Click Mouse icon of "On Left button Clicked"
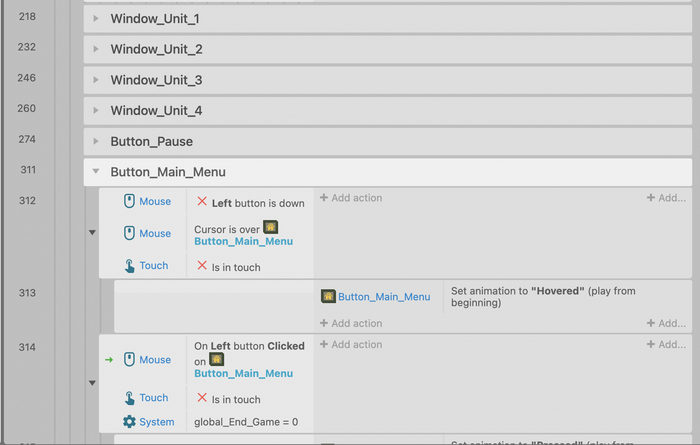Image resolution: width=700 pixels, height=445 pixels. 129,360
